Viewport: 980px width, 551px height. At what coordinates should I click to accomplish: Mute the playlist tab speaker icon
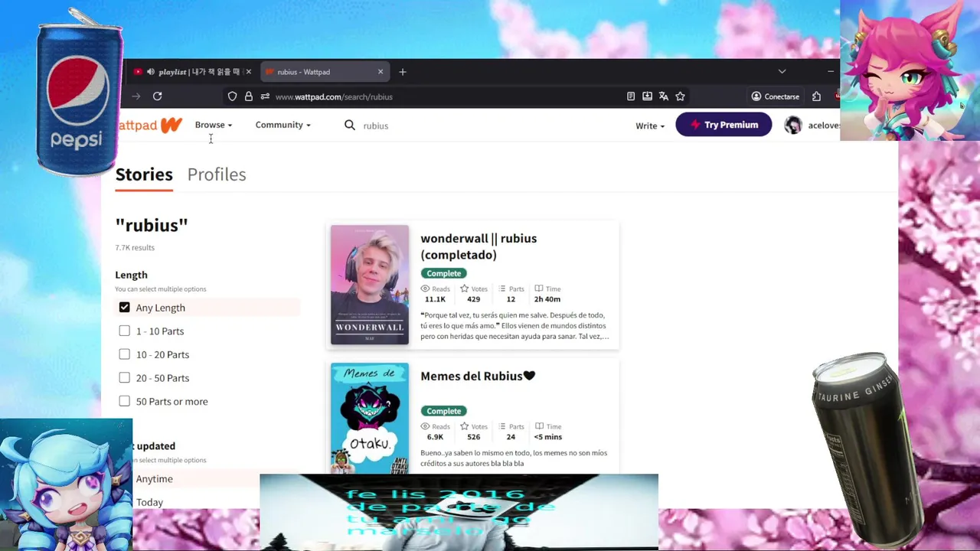(150, 72)
